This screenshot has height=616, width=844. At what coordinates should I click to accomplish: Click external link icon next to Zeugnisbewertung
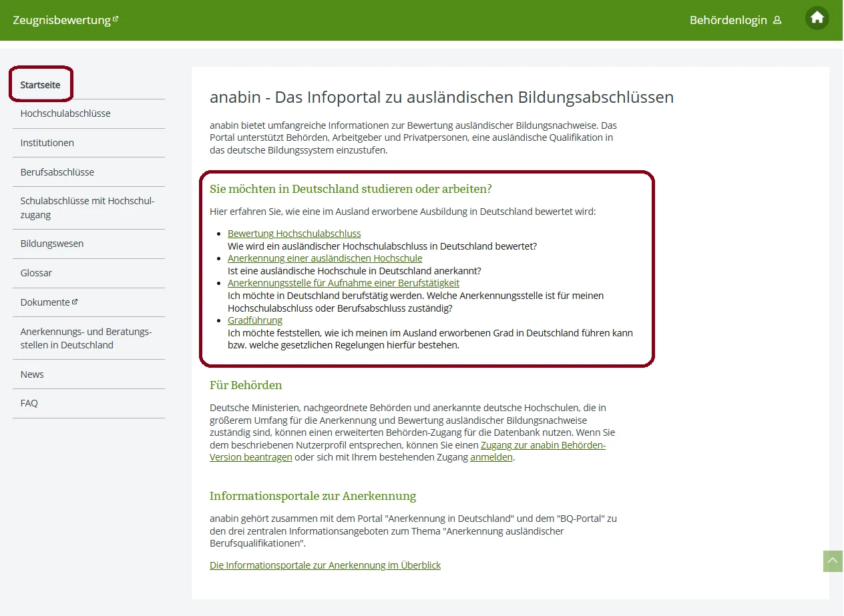pyautogui.click(x=116, y=19)
